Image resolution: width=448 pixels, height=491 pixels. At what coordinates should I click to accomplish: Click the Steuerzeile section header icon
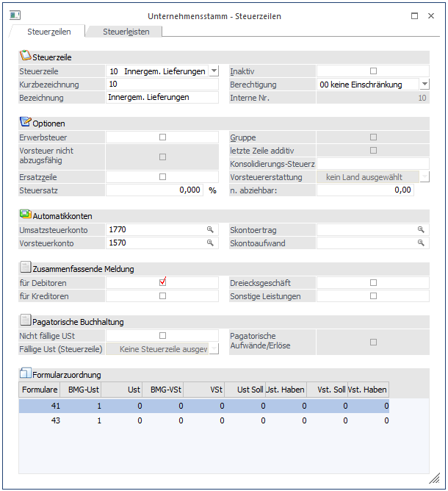coord(26,56)
